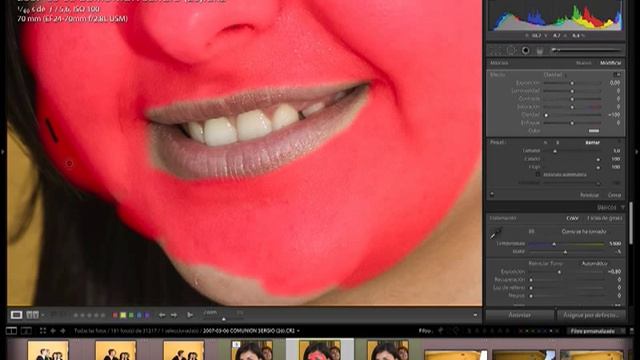Switch to Before/After comparison view
This screenshot has width=640, height=360.
pos(33,315)
